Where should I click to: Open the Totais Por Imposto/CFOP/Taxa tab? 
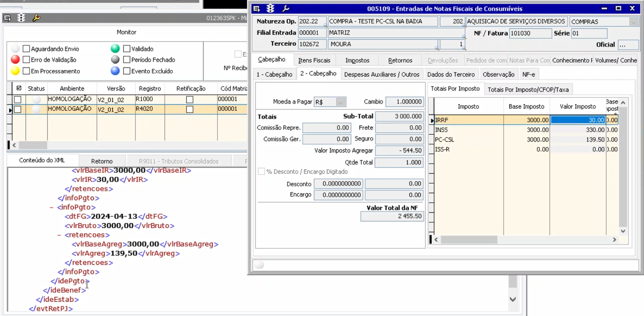pyautogui.click(x=528, y=89)
